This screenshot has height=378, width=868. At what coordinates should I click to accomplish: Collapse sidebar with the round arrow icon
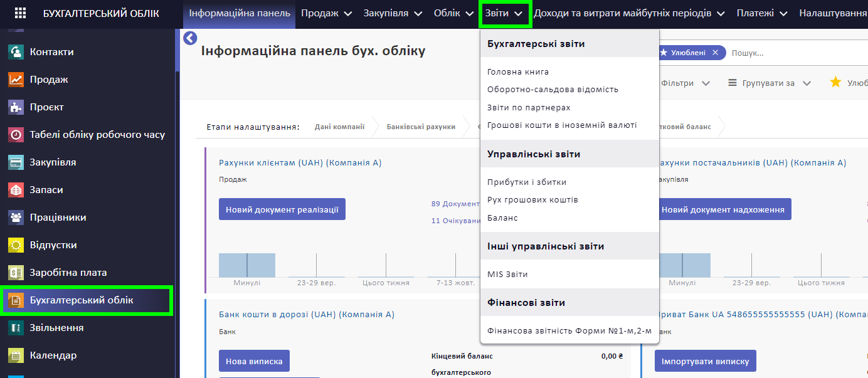[x=190, y=39]
